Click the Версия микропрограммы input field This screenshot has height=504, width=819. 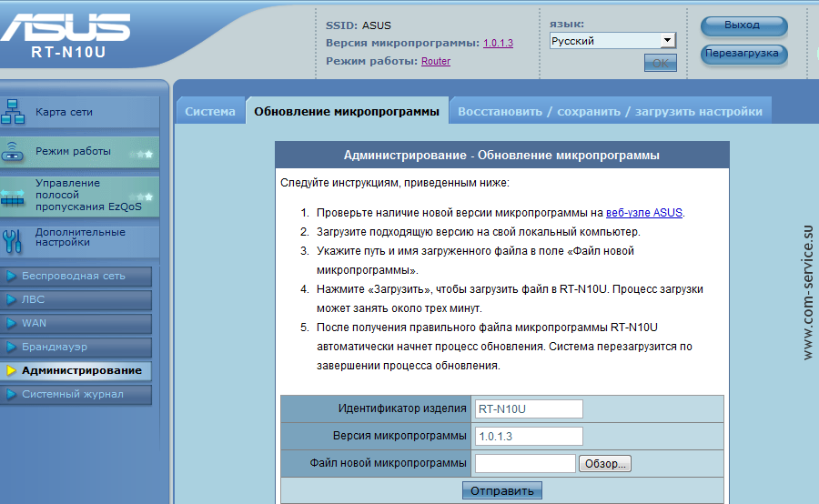529,436
